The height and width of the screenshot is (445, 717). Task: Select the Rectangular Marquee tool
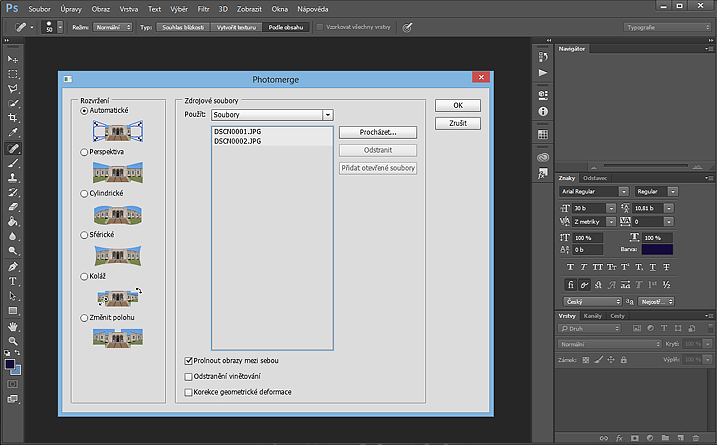point(13,74)
